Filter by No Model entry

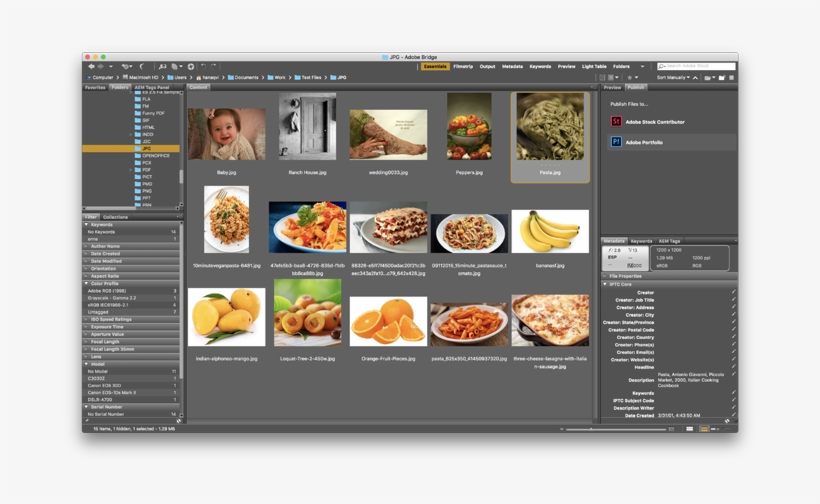point(131,371)
